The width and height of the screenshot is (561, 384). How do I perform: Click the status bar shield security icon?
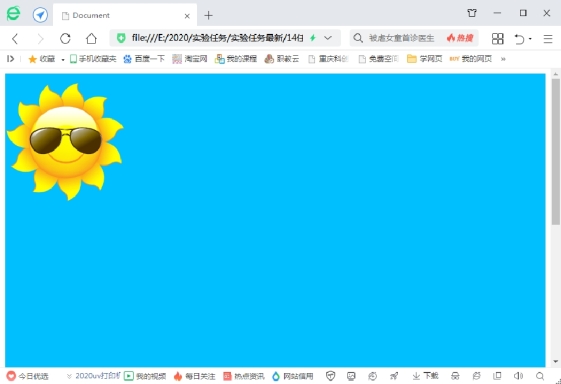coord(331,376)
